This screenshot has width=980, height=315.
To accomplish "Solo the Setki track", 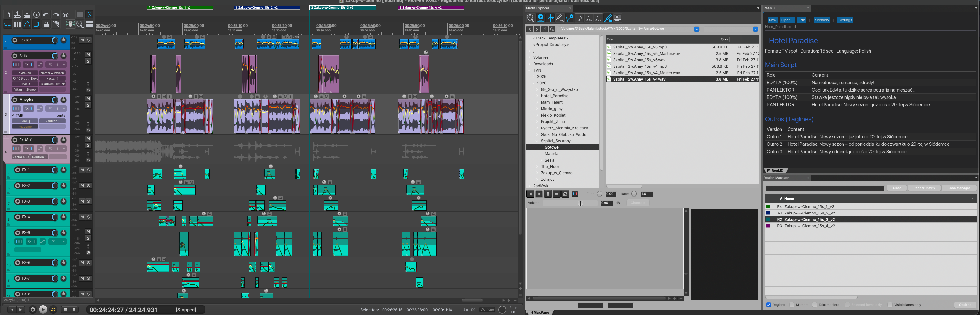I will [88, 61].
